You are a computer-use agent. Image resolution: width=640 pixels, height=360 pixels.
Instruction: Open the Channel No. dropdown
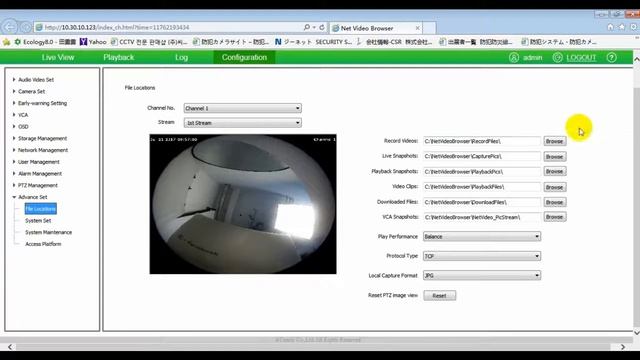pos(242,108)
